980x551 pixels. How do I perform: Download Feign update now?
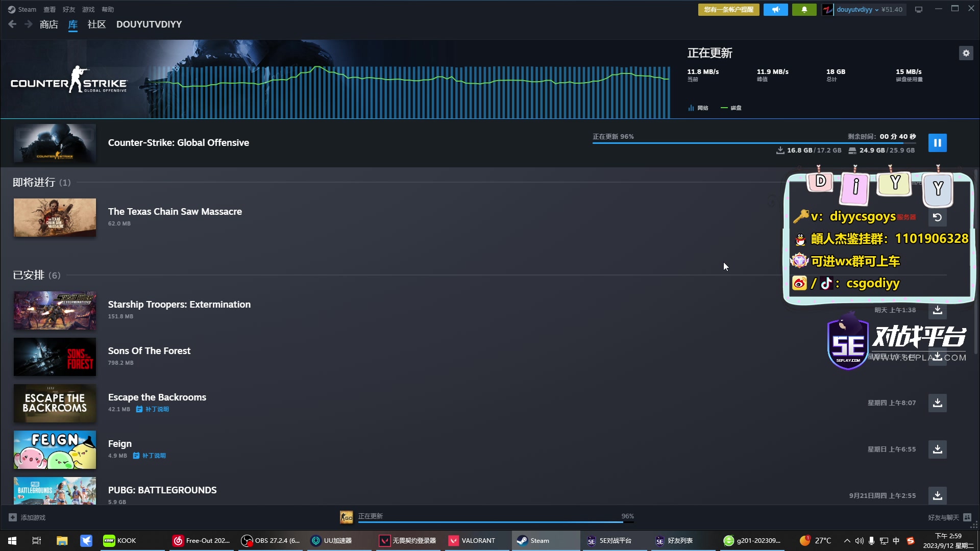(937, 449)
